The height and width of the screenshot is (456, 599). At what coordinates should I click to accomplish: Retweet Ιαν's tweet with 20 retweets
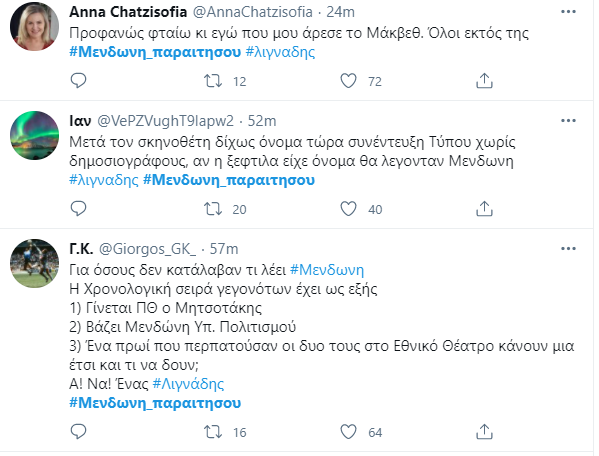click(213, 209)
